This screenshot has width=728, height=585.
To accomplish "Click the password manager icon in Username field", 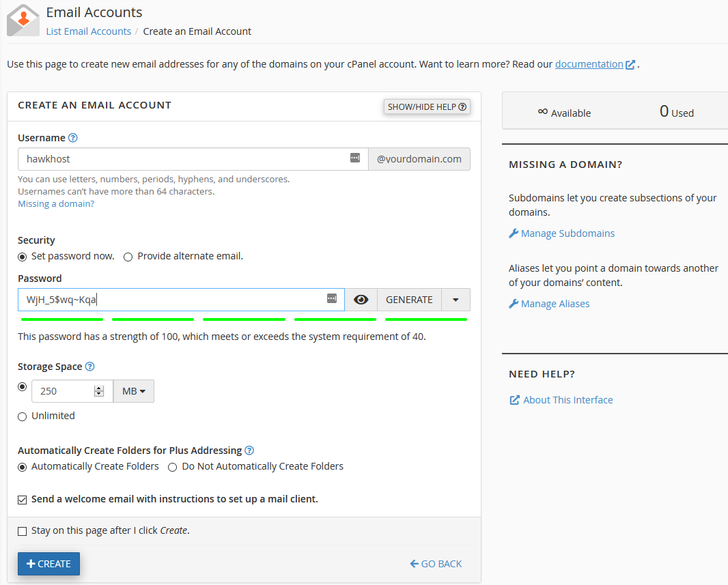I will (x=354, y=158).
